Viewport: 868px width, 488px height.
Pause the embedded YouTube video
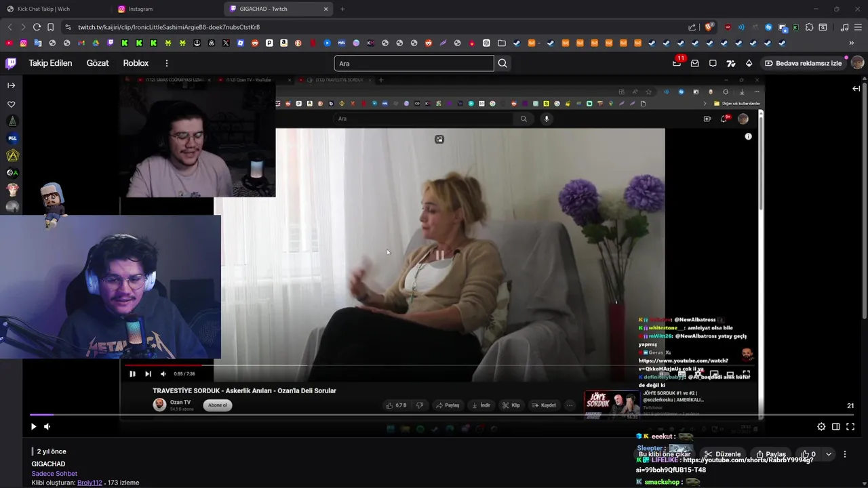pyautogui.click(x=132, y=373)
